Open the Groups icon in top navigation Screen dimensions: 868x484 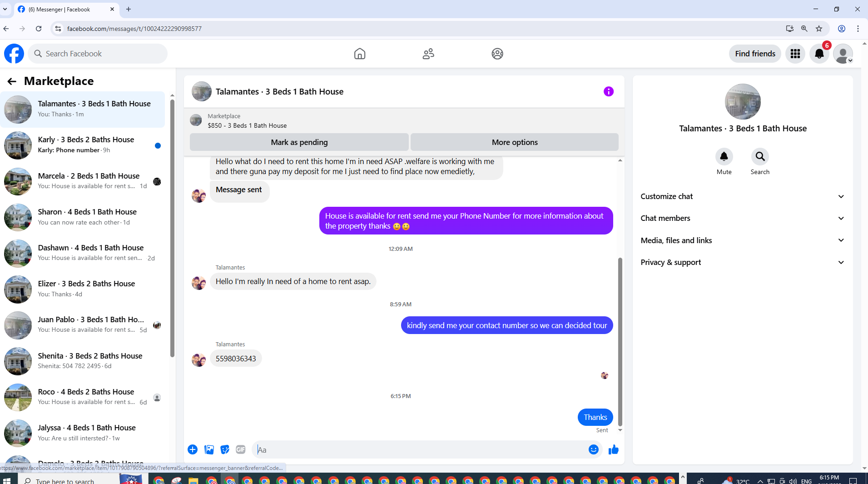[497, 54]
